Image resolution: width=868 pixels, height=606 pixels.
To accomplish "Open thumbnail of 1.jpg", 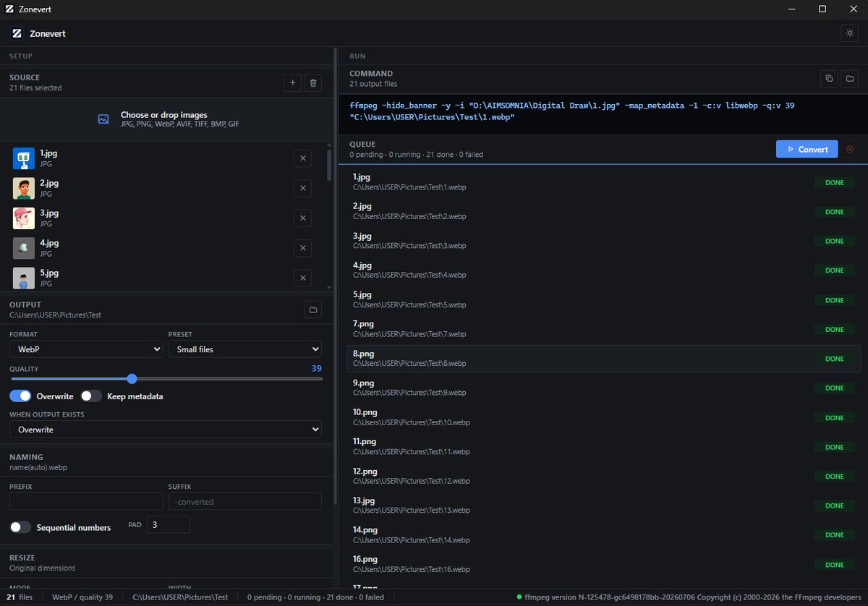I will pos(24,158).
